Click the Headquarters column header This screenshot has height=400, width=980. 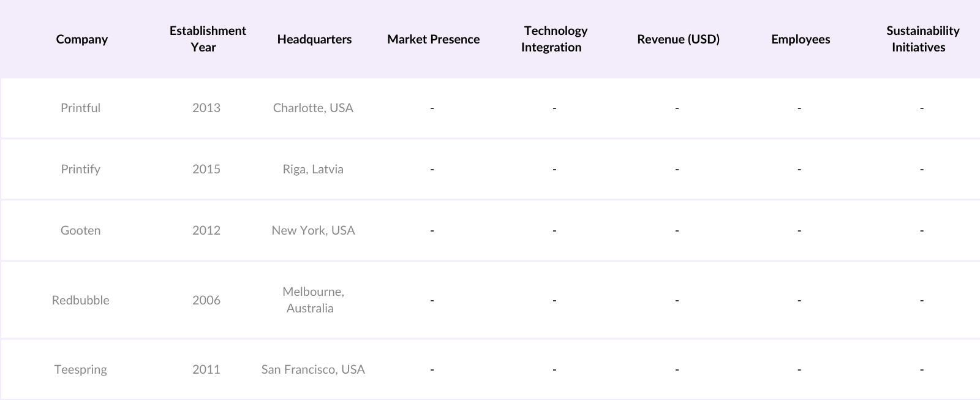314,39
